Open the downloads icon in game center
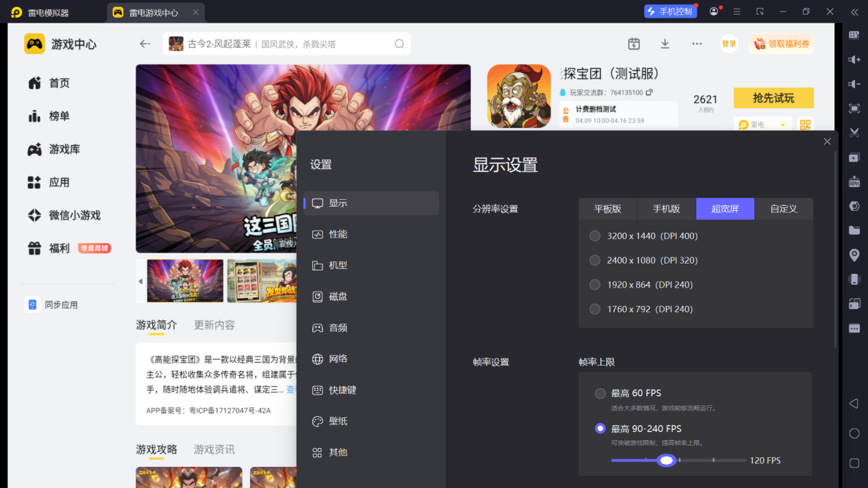The height and width of the screenshot is (488, 868). [x=665, y=44]
